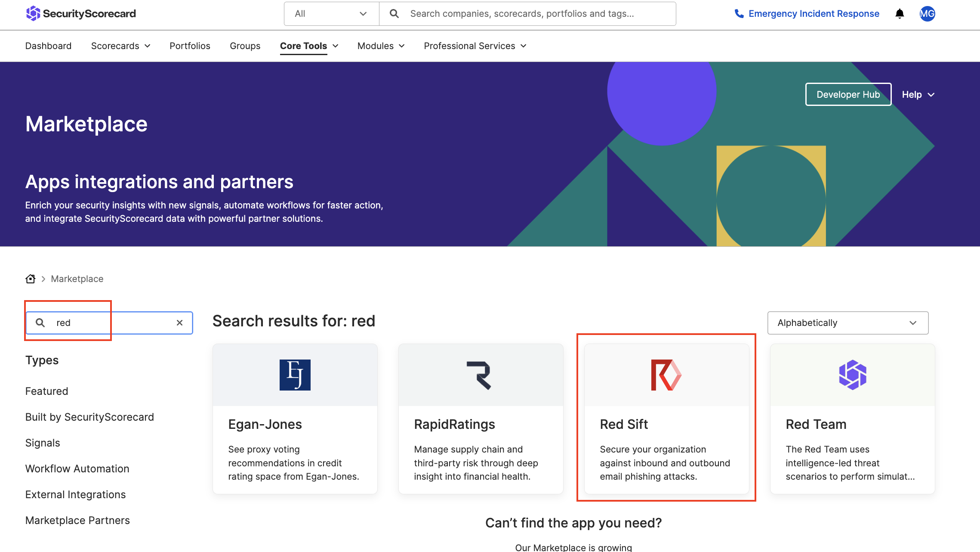Click the marketplace search magnifier icon
Viewport: 980px width, 552px height.
(x=40, y=323)
